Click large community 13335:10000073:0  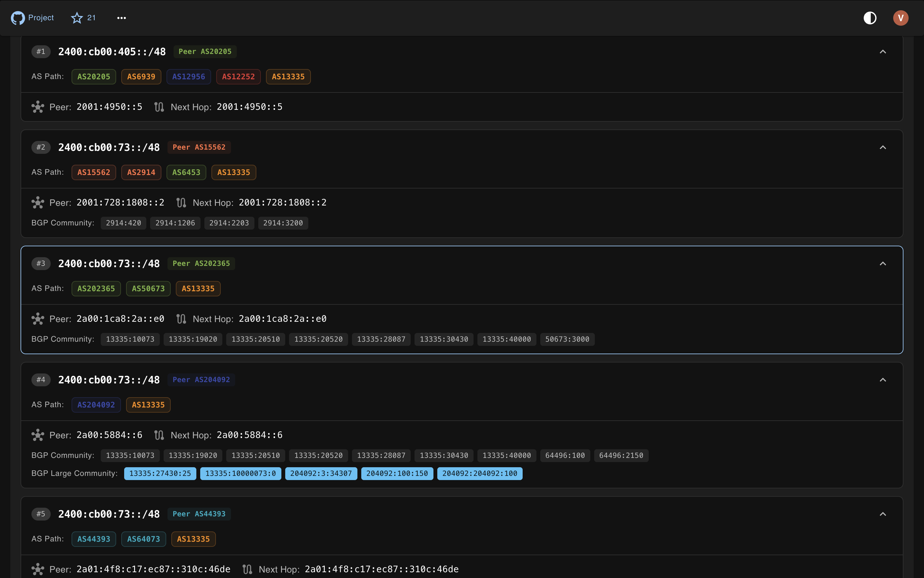(241, 473)
